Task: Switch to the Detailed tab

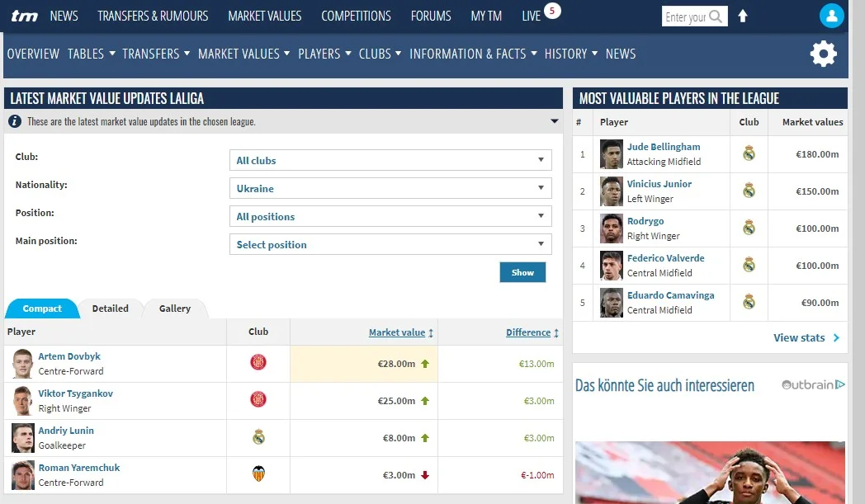Action: click(x=111, y=309)
